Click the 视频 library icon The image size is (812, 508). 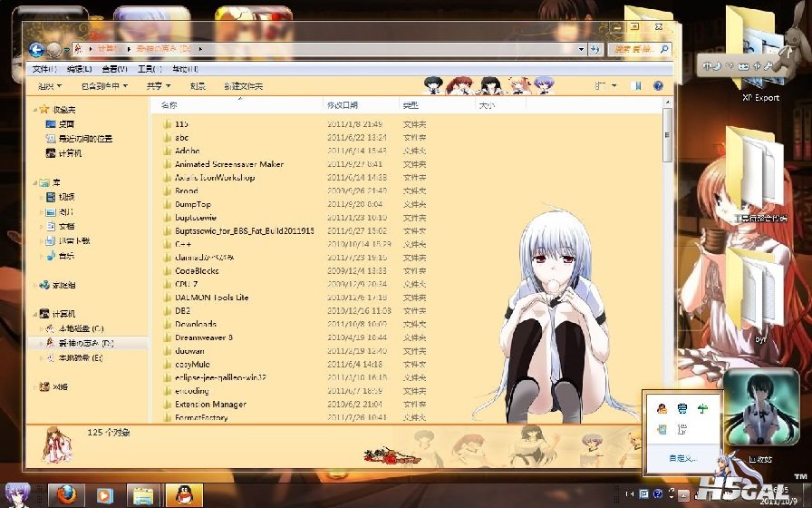(x=51, y=197)
